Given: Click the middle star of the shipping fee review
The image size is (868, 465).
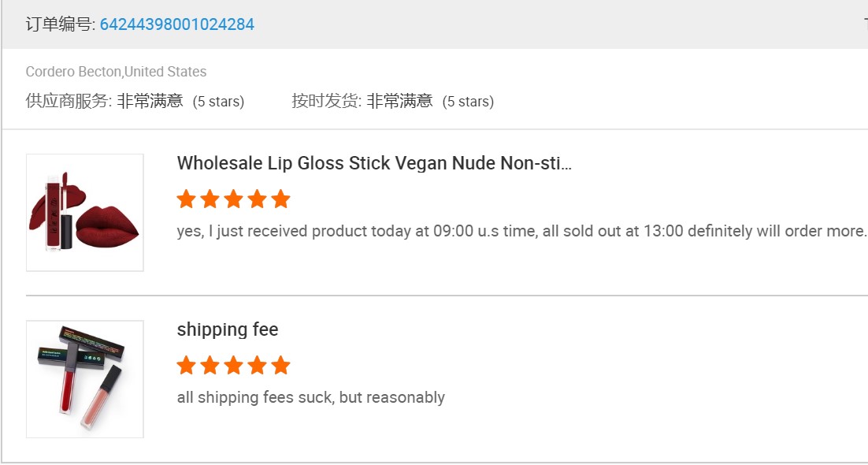Looking at the screenshot, I should [234, 365].
